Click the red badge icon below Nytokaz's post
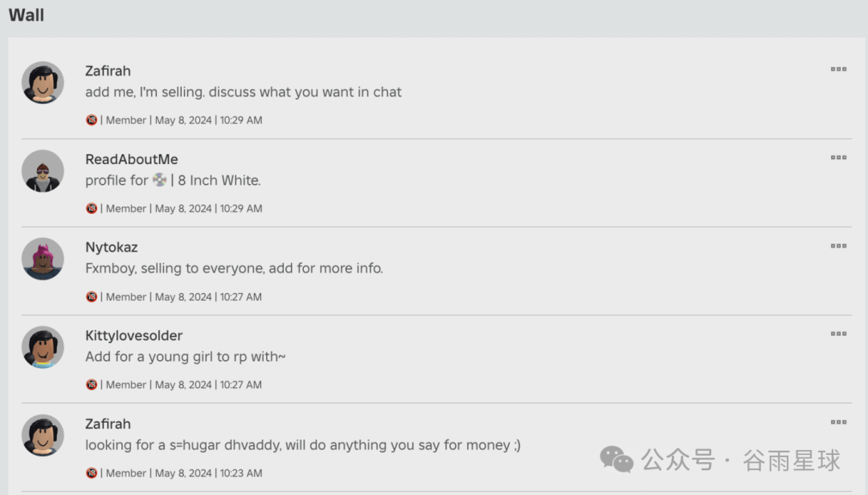868x495 pixels. pyautogui.click(x=92, y=297)
